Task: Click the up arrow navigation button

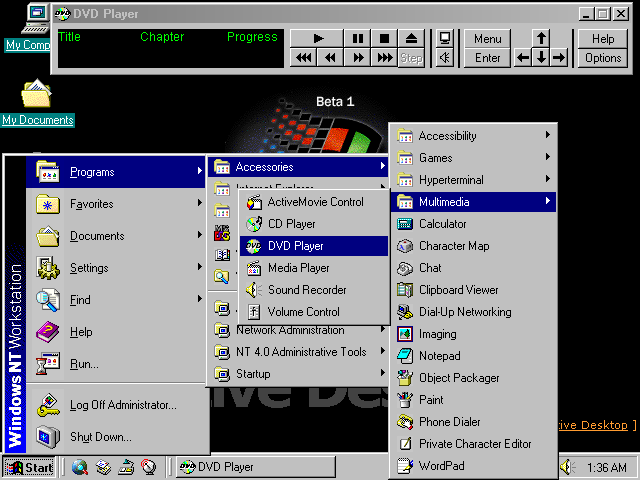Action: coord(541,38)
